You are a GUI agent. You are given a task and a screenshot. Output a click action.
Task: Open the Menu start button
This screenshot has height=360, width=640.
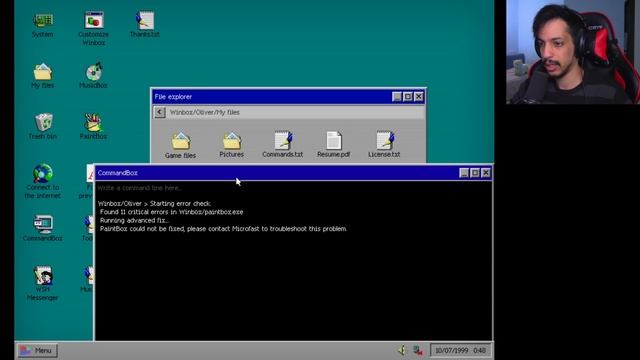37,350
